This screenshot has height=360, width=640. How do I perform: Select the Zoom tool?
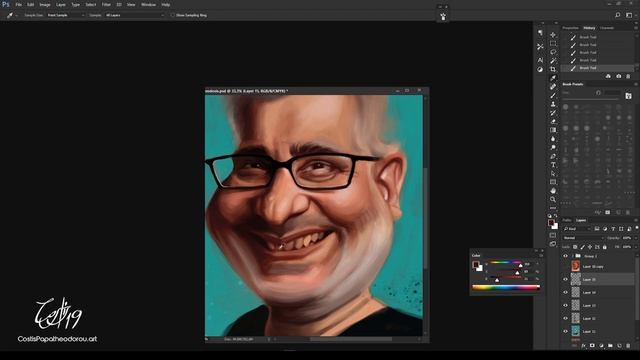coord(553,199)
